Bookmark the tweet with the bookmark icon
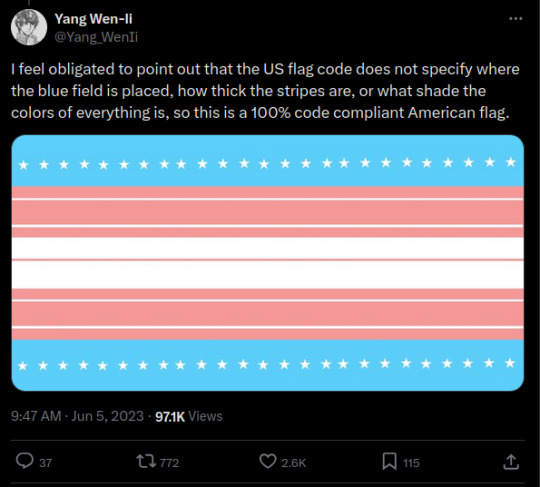The height and width of the screenshot is (487, 540). (x=389, y=462)
